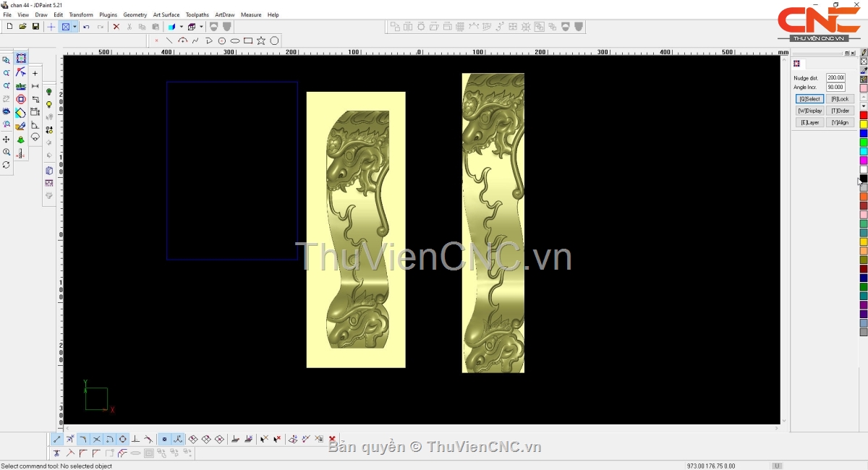Click the pan view arrows icon
The height and width of the screenshot is (470, 868).
click(7, 140)
